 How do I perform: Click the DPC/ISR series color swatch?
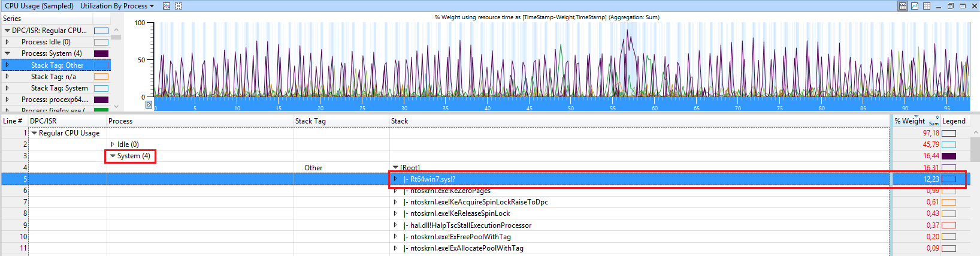click(101, 31)
